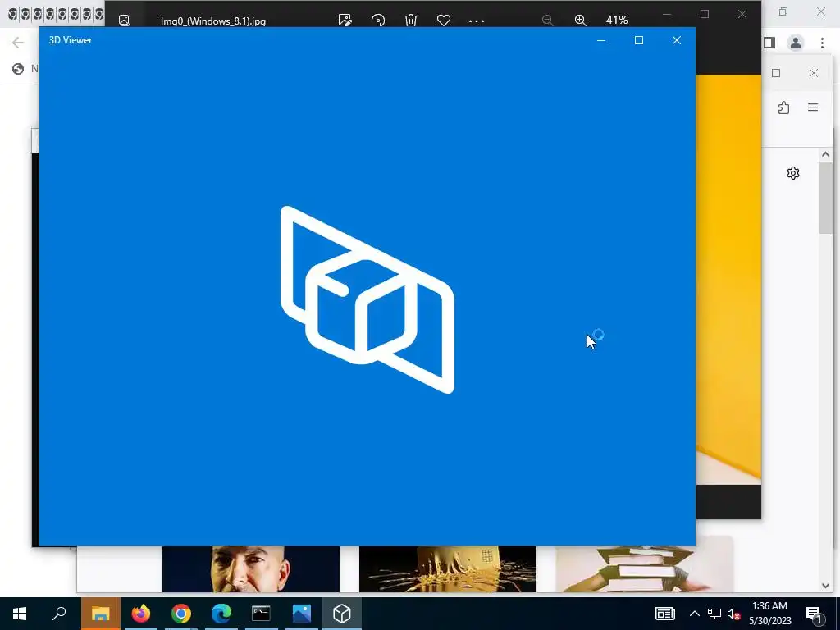This screenshot has height=630, width=840.
Task: Click the settings gear on the browser page
Action: (793, 173)
